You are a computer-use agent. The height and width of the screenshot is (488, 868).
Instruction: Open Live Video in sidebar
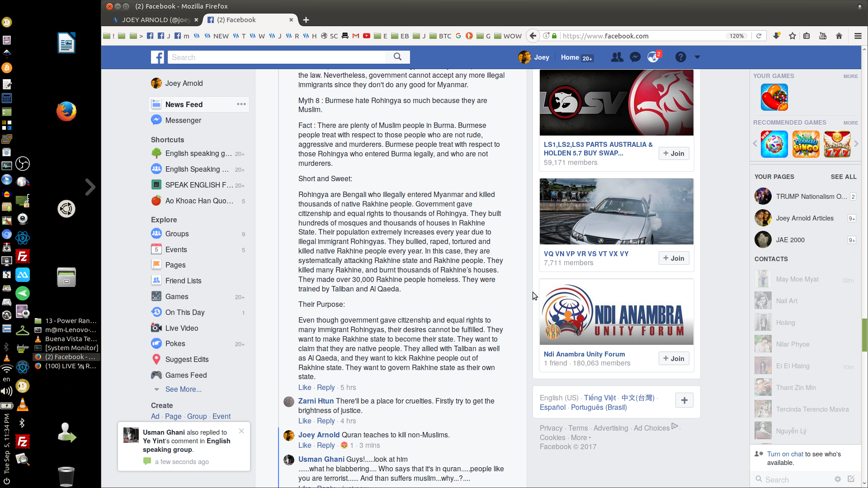(x=181, y=328)
